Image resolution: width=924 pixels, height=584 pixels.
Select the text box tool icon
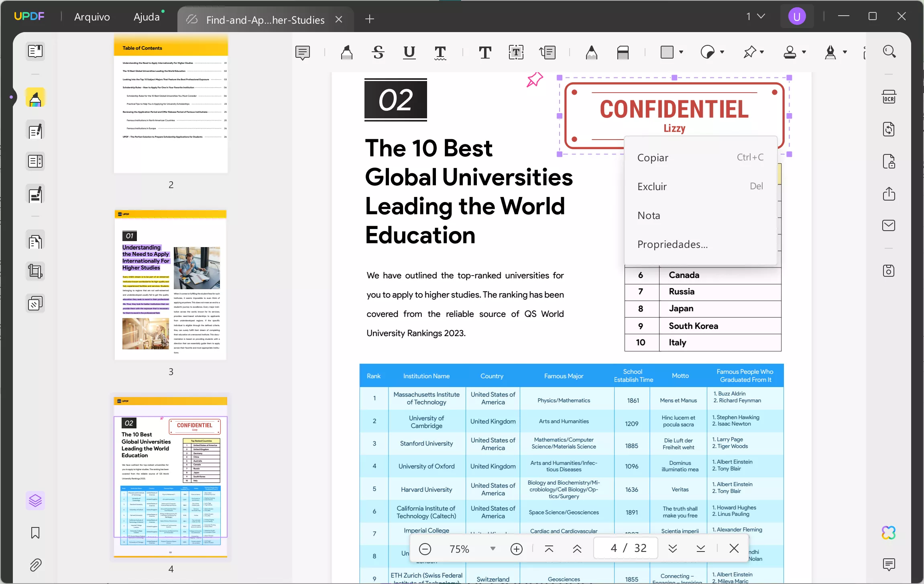point(515,52)
